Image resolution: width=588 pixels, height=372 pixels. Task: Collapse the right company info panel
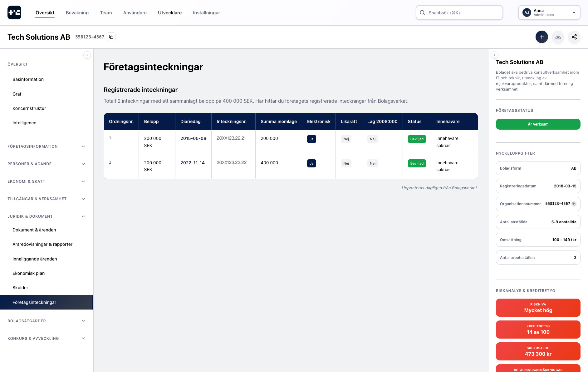pyautogui.click(x=494, y=55)
